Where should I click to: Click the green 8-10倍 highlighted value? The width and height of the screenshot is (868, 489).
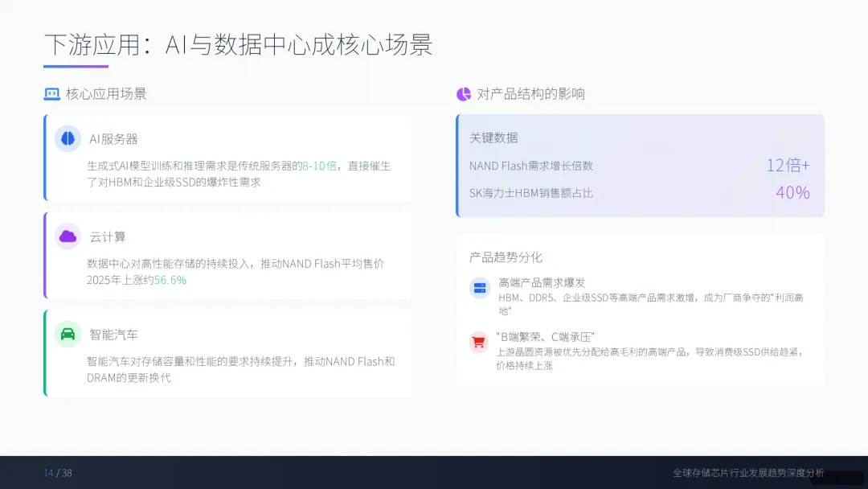click(x=319, y=166)
